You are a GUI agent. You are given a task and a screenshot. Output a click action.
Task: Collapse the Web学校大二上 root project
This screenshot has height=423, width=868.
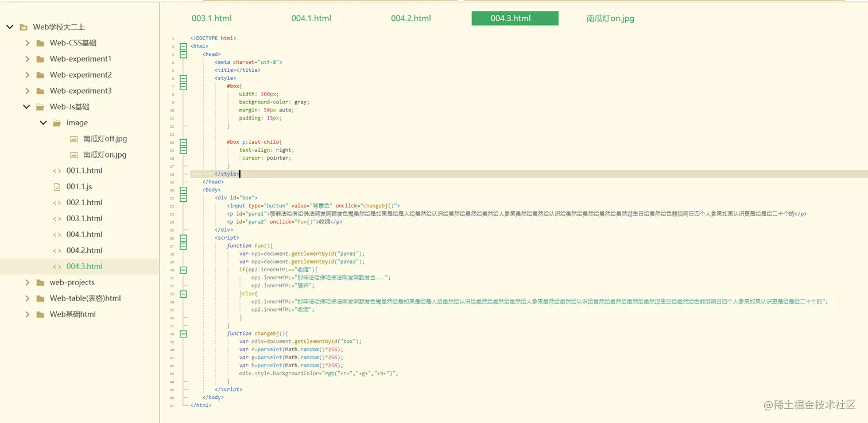pyautogui.click(x=10, y=27)
